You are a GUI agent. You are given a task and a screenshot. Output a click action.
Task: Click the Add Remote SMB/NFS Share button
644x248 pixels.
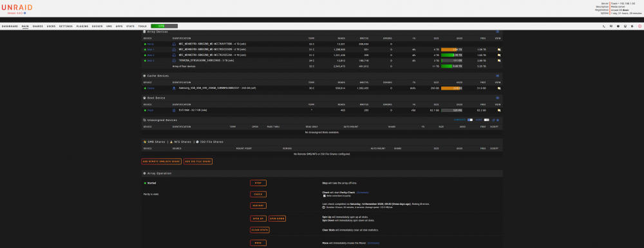[x=162, y=162]
